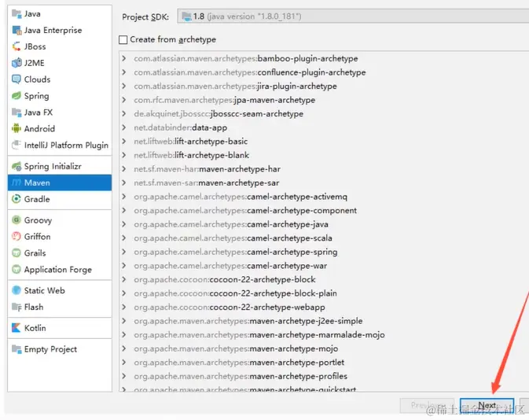Select maven-archetype-sar row text
Image resolution: width=529 pixels, height=420 pixels.
(x=206, y=183)
